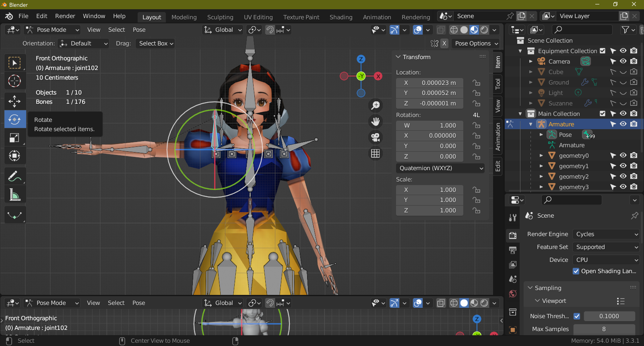Open the Pose Mode dropdown in top viewport

click(52, 30)
